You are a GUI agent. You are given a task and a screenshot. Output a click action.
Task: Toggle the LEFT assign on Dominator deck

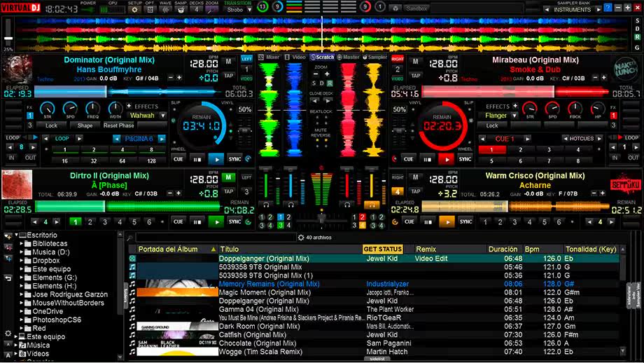(247, 59)
